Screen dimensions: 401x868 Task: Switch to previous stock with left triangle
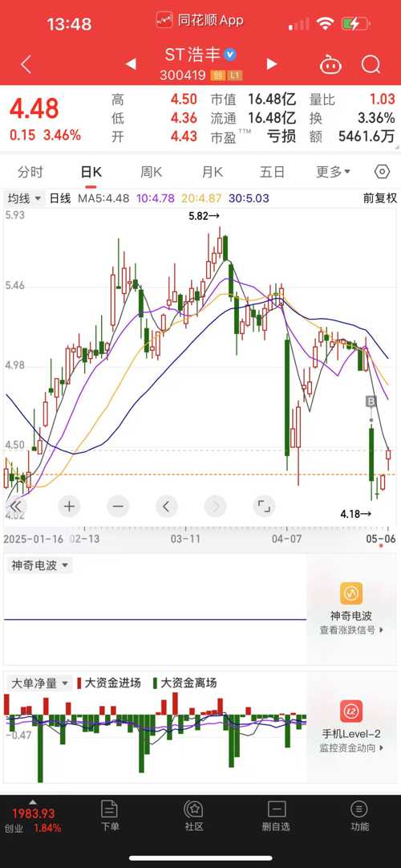[131, 64]
